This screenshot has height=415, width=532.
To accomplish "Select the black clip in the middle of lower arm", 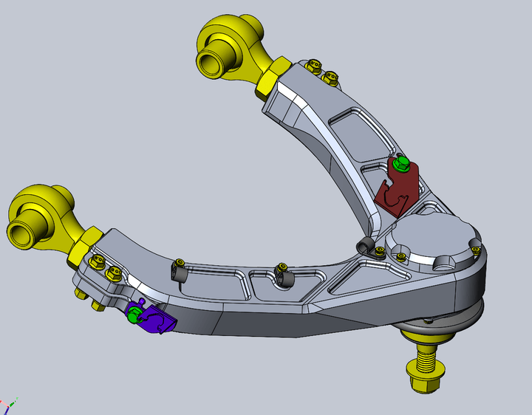I will pyautogui.click(x=284, y=275).
